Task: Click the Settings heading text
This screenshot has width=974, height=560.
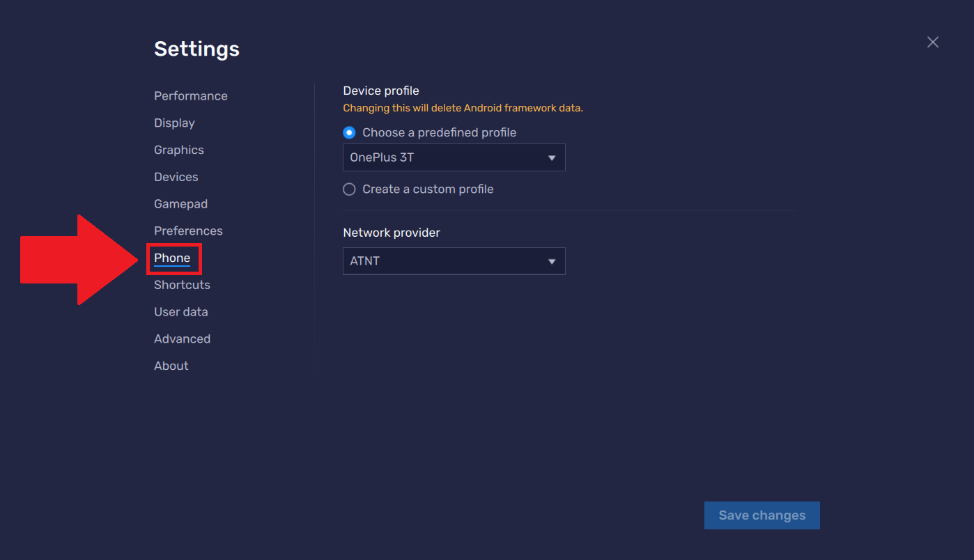Action: coord(196,49)
